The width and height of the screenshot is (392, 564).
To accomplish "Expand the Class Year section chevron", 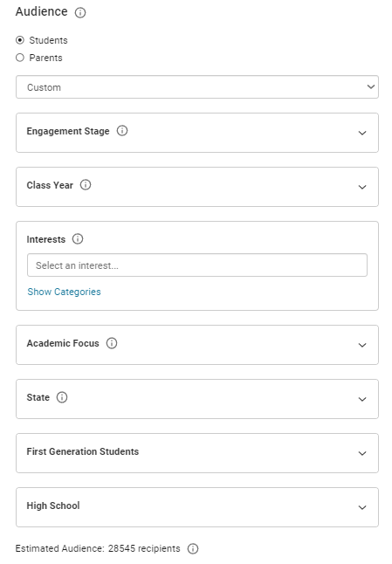I will point(362,187).
